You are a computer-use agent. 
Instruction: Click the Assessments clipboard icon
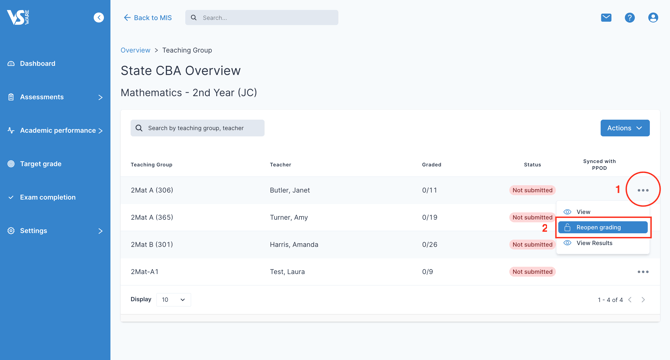(x=11, y=97)
